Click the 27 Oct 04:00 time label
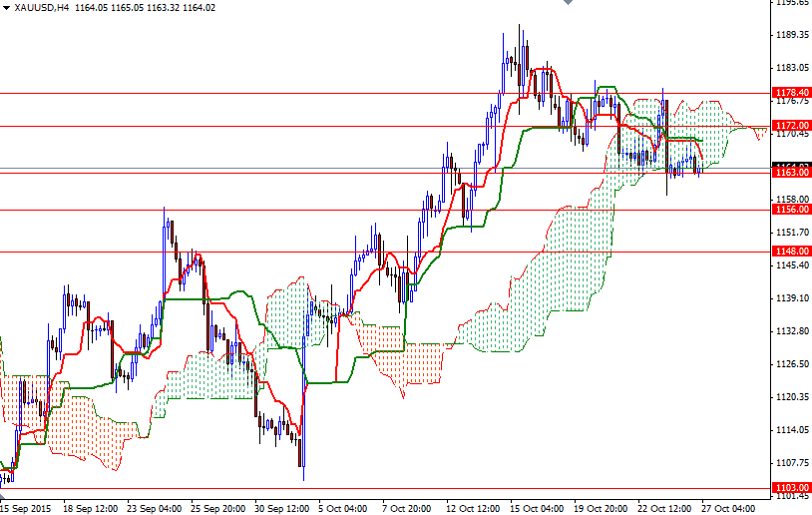The height and width of the screenshot is (515, 812). click(x=729, y=508)
